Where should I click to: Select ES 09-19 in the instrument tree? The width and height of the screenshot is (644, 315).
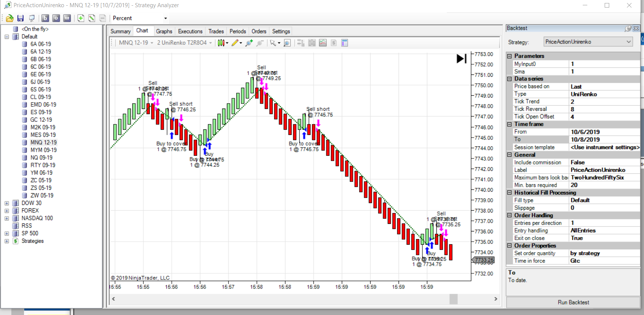coord(41,112)
